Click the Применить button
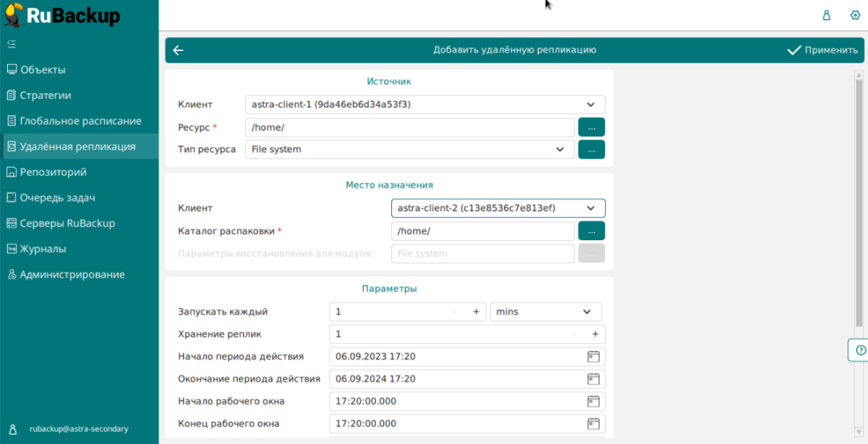Image resolution: width=868 pixels, height=444 pixels. (823, 50)
